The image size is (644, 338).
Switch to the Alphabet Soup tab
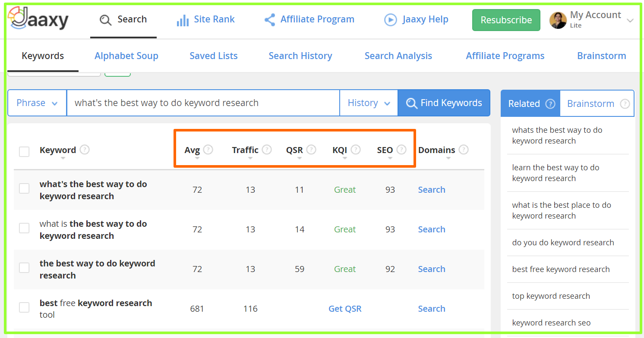126,56
